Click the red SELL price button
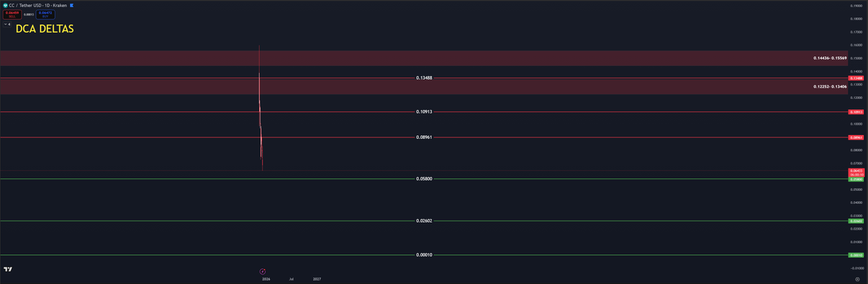The width and height of the screenshot is (868, 284). tap(12, 14)
